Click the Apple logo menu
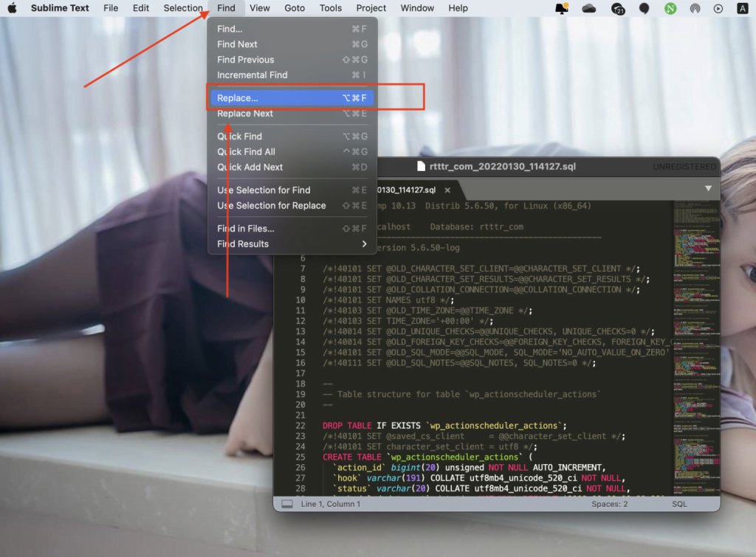The width and height of the screenshot is (756, 557). 12,8
